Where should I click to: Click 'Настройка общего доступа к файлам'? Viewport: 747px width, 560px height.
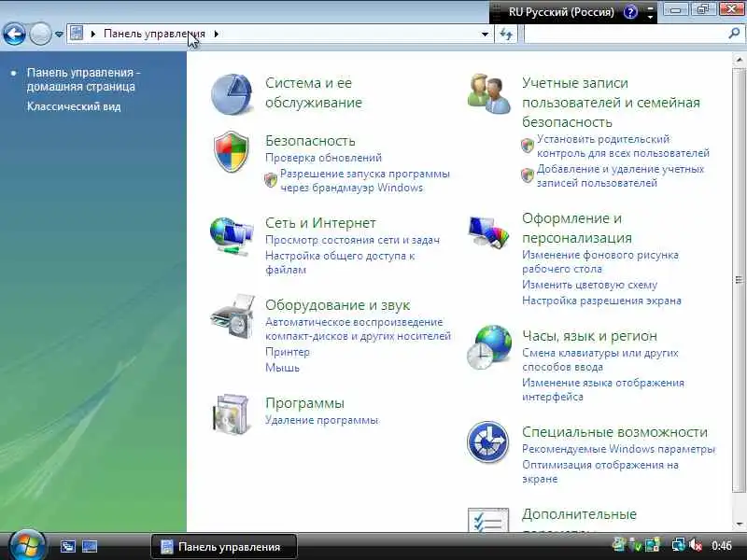tap(340, 262)
